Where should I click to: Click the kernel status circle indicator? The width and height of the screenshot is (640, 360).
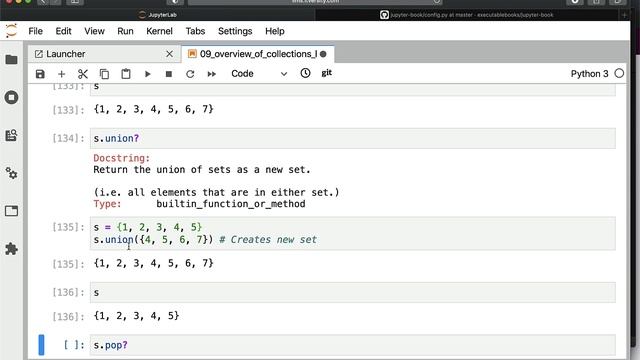click(619, 73)
